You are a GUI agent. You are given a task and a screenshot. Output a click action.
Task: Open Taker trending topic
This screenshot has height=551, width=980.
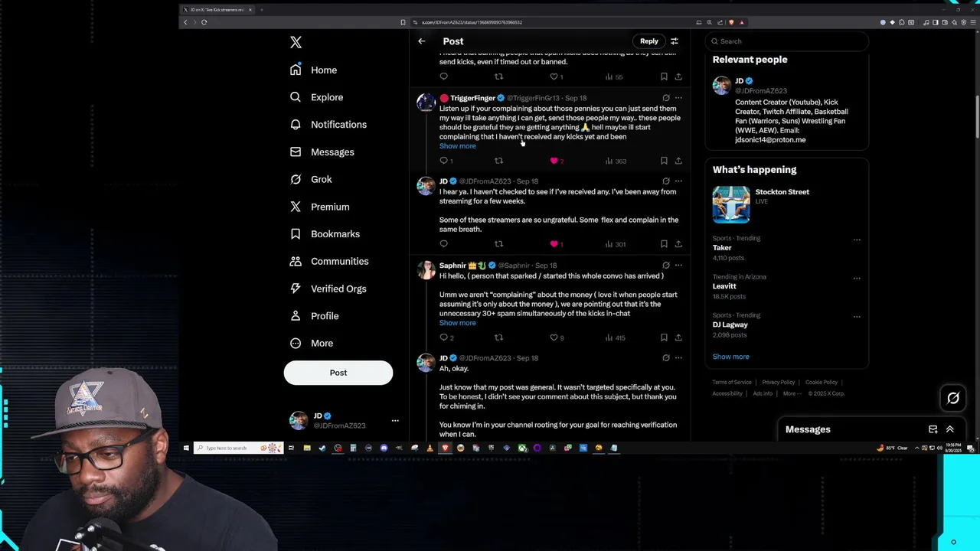click(722, 248)
